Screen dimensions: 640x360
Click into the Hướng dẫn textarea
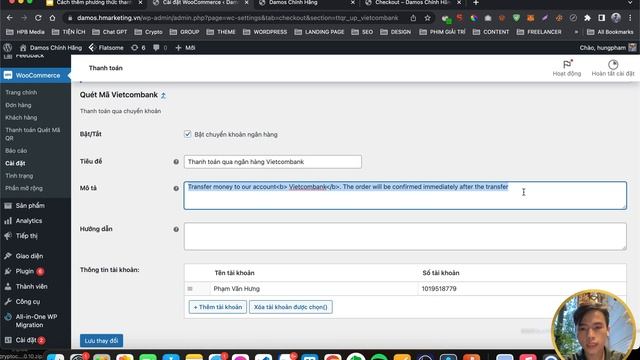(405, 236)
